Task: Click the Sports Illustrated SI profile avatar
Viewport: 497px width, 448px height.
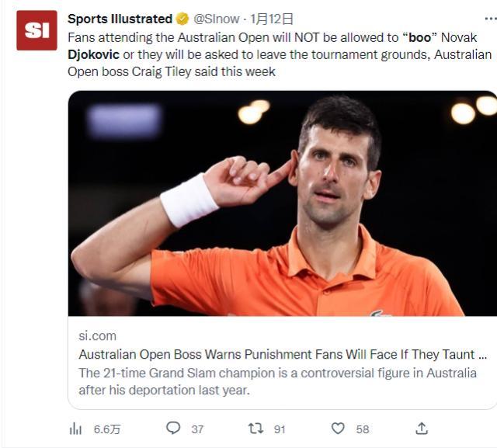Action: point(36,31)
